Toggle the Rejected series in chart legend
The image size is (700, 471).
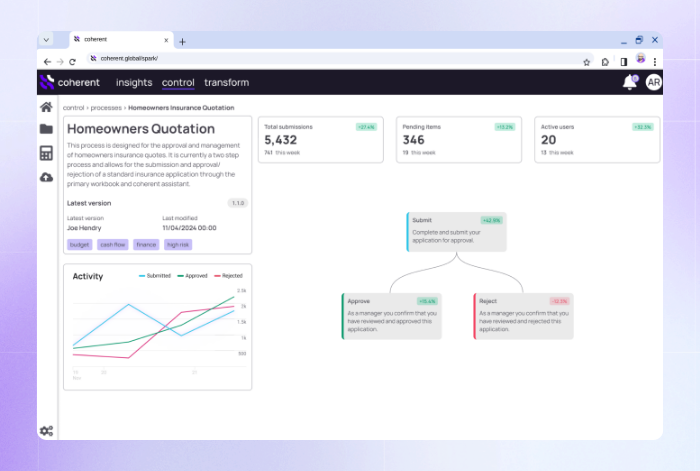click(228, 276)
